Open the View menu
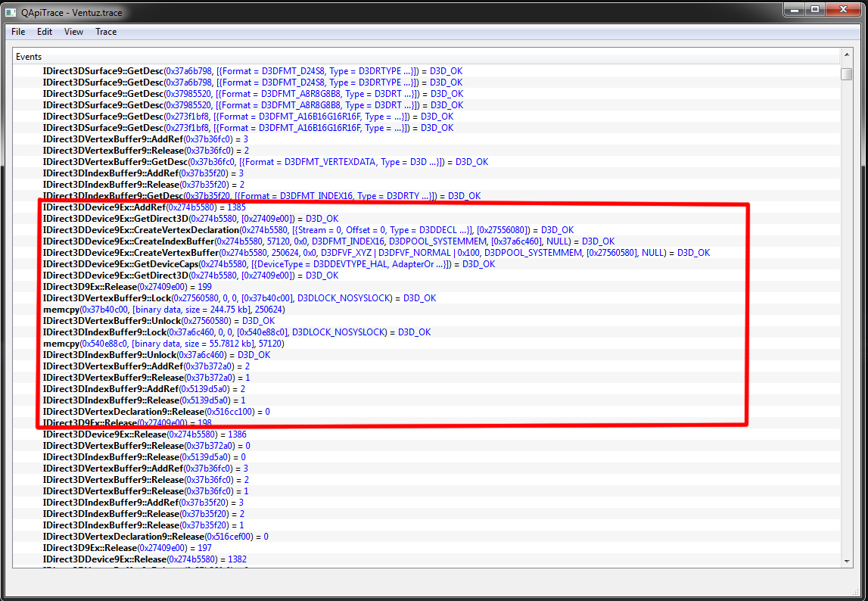The image size is (868, 601). (73, 32)
